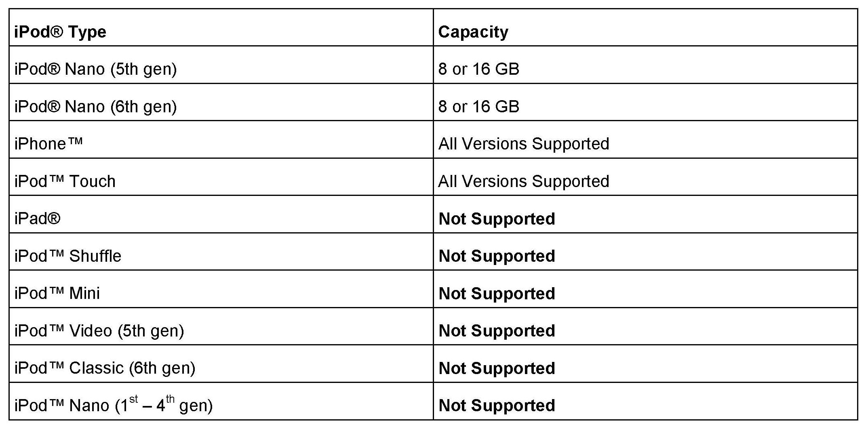
Task: Click the "Capacity" column header
Action: tap(473, 32)
